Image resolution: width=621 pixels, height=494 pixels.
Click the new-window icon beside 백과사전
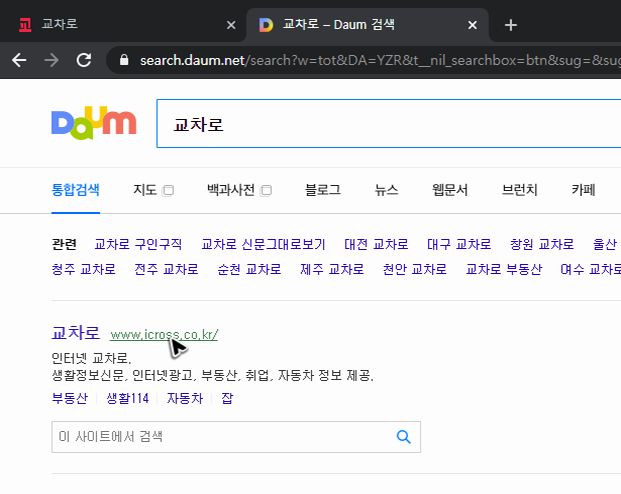[x=266, y=191]
